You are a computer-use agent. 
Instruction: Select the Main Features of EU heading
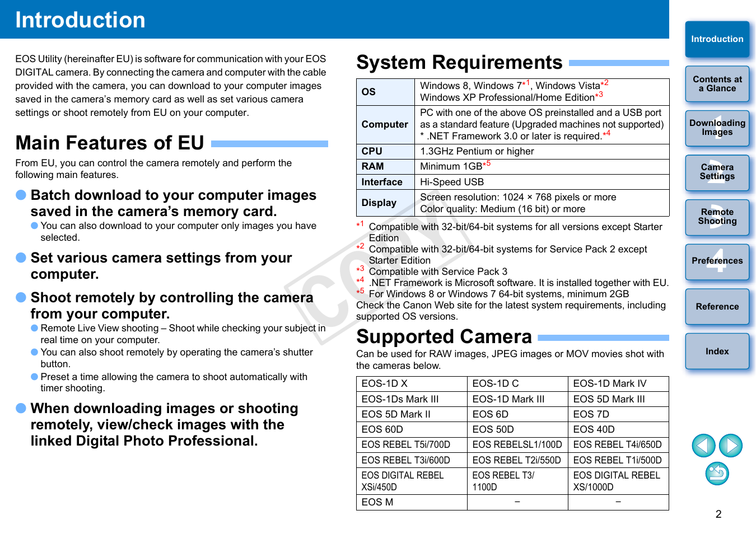coord(110,143)
